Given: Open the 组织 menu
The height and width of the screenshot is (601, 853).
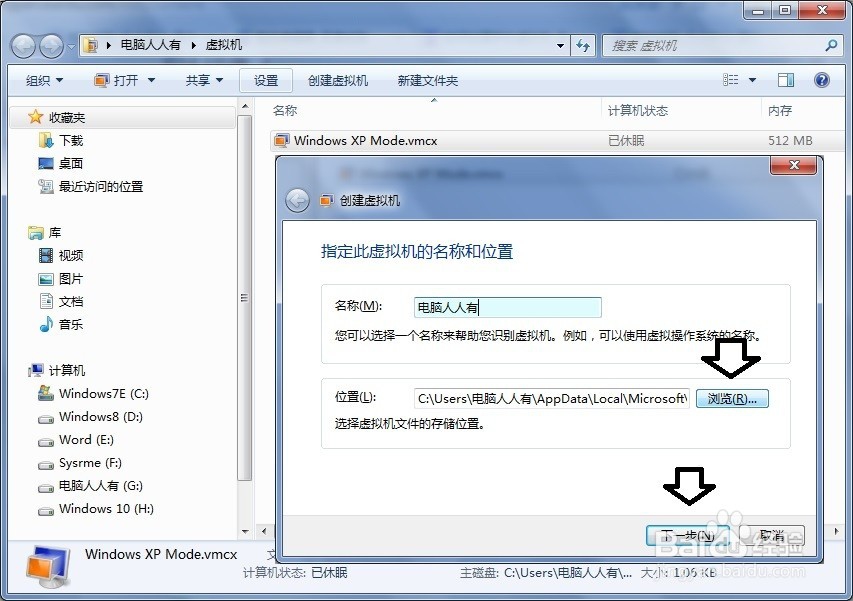Looking at the screenshot, I should pos(45,80).
